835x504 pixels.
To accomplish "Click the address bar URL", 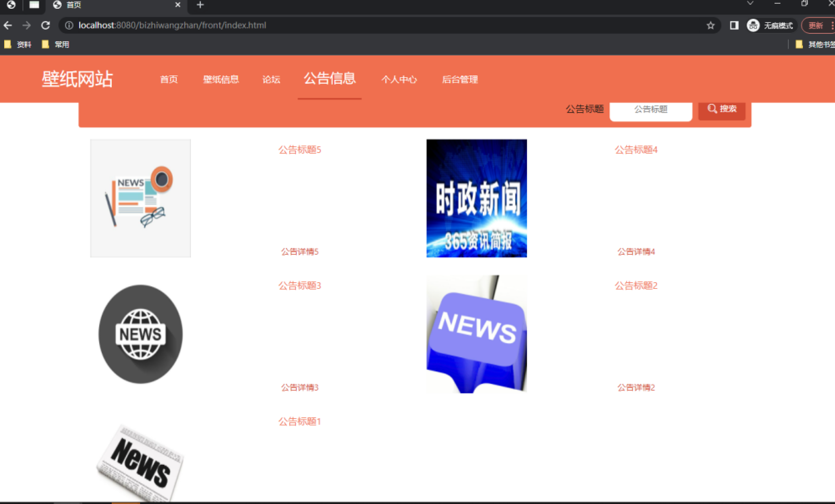I will 172,25.
